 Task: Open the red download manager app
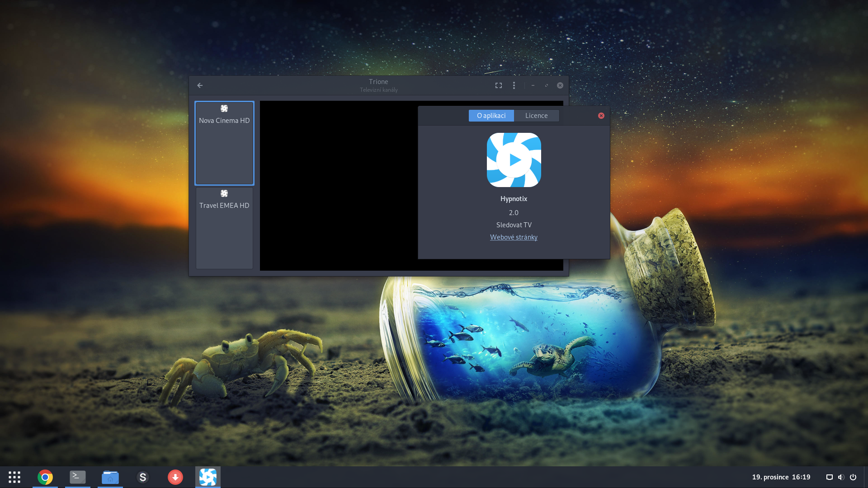pyautogui.click(x=175, y=477)
